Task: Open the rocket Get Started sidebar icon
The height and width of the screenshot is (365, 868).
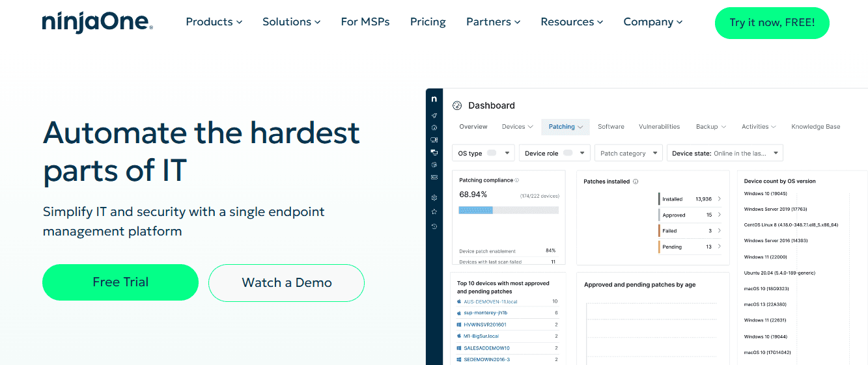Action: point(434,115)
